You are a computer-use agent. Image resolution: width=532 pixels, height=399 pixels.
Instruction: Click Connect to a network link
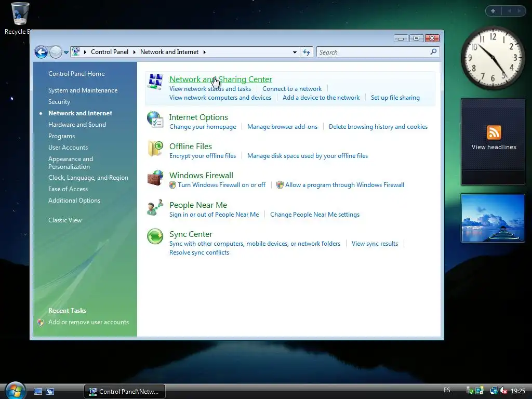click(x=292, y=89)
